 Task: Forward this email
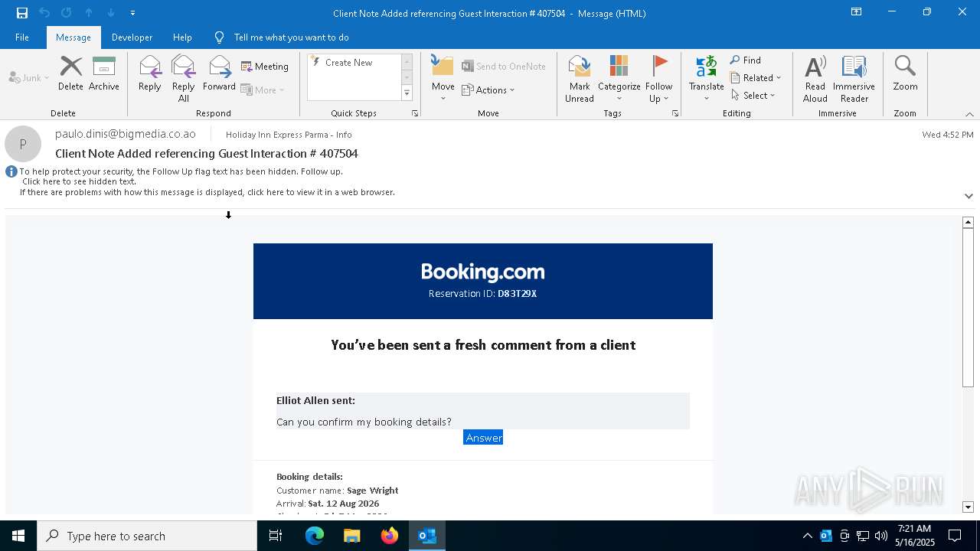pos(219,73)
